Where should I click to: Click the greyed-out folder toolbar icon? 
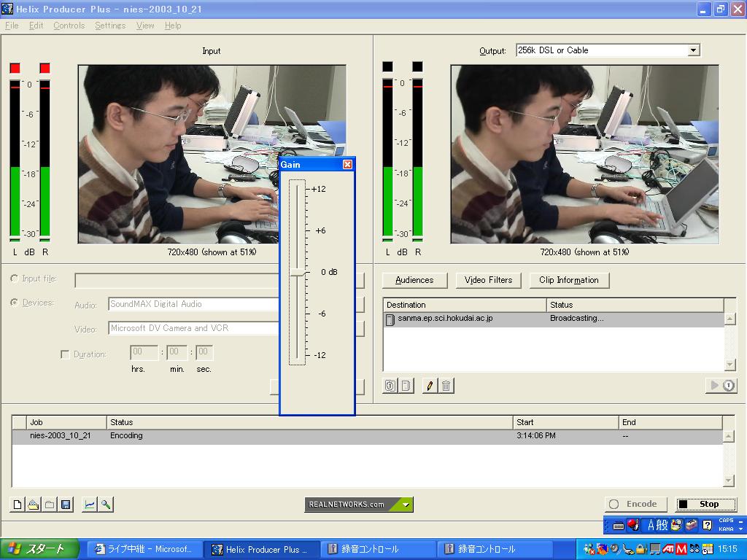tap(50, 505)
